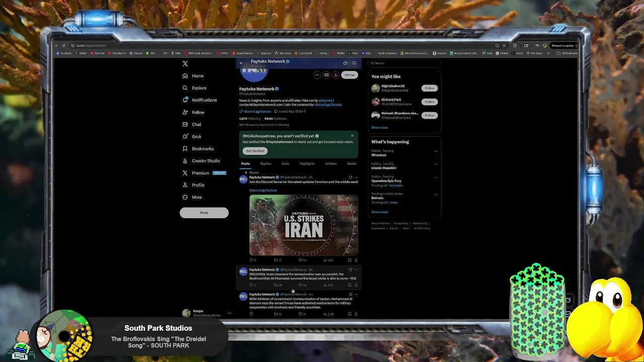Bookmark the pinned Discord post

pyautogui.click(x=350, y=260)
